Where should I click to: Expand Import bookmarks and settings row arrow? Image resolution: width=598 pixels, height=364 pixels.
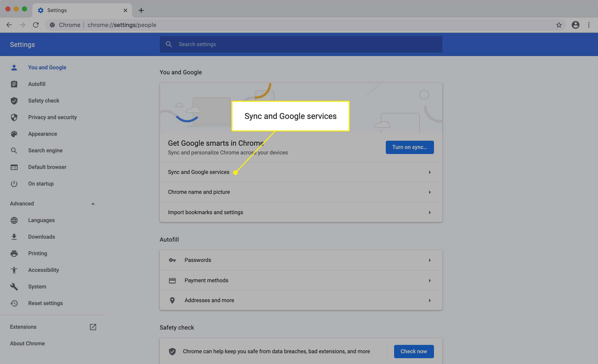click(430, 213)
